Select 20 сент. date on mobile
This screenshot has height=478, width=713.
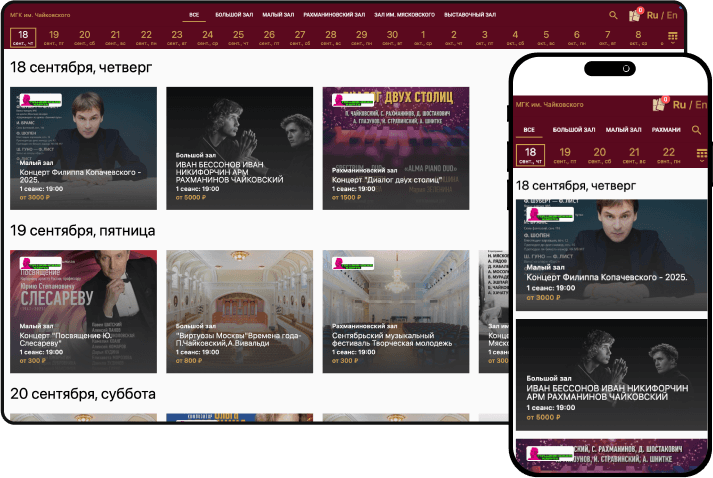pos(599,155)
